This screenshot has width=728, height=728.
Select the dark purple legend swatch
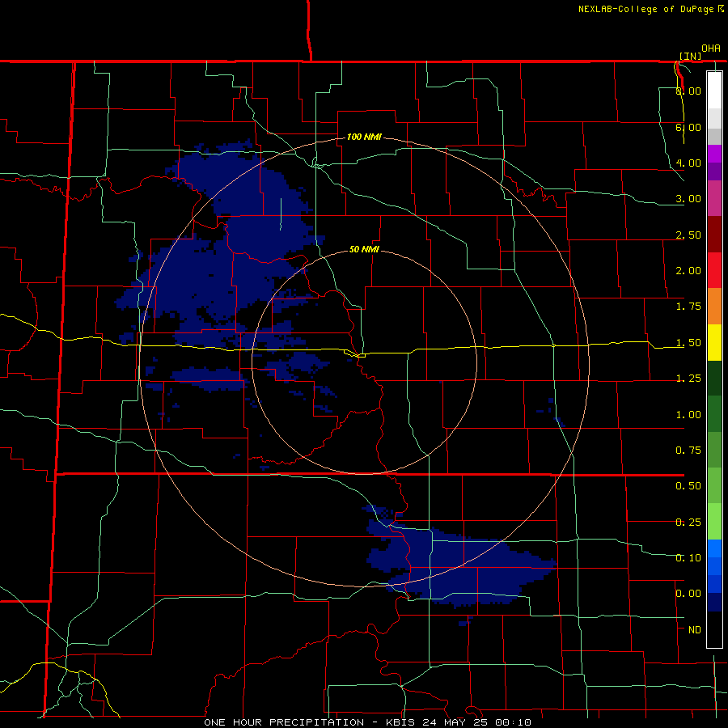714,171
